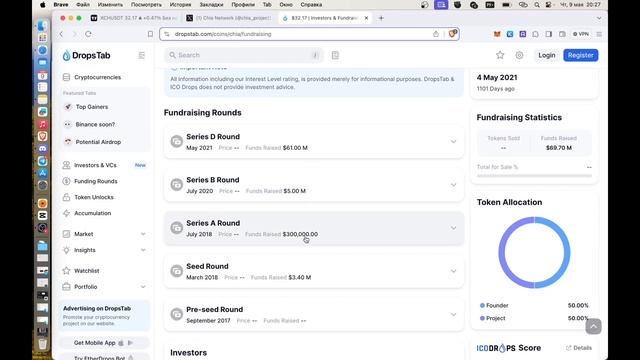Screen dimensions: 640x360
Task: Open the Файл menu
Action: (83, 4)
